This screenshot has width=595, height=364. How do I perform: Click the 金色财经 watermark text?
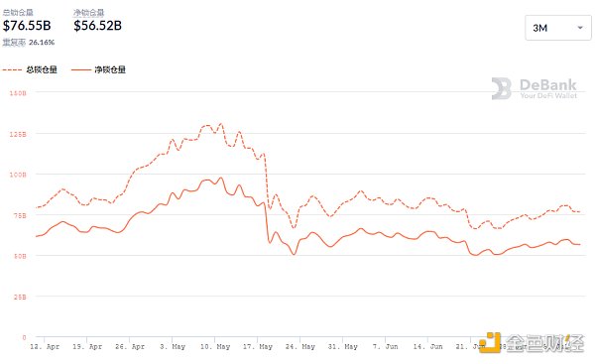click(544, 343)
